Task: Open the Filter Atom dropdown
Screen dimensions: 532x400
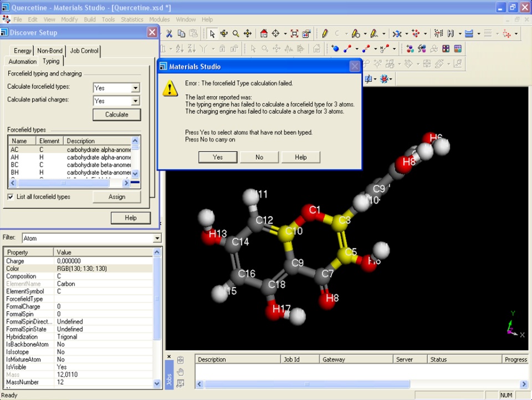Action: coord(157,239)
